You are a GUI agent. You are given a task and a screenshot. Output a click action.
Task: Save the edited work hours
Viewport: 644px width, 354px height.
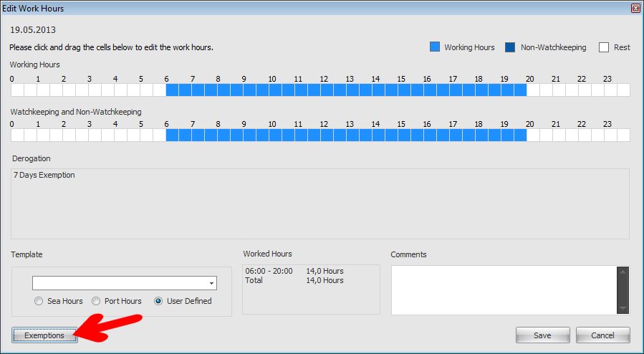click(542, 335)
